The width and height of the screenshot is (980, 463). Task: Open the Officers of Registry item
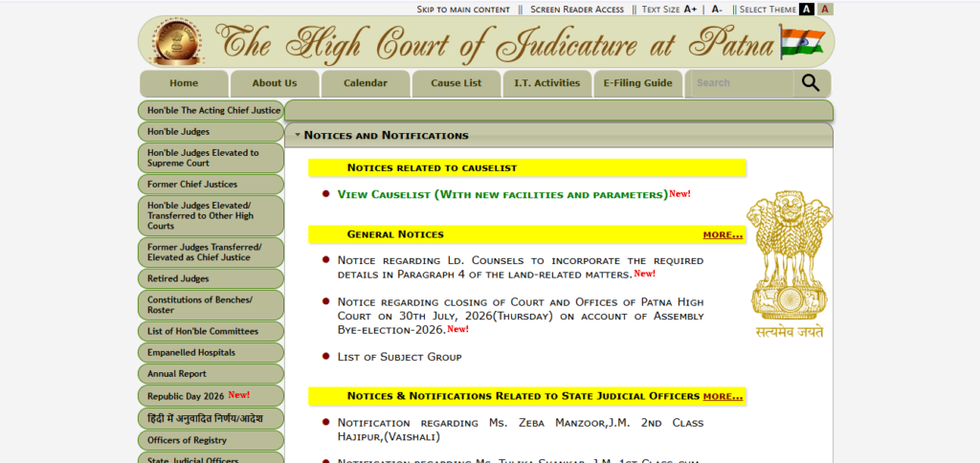211,440
